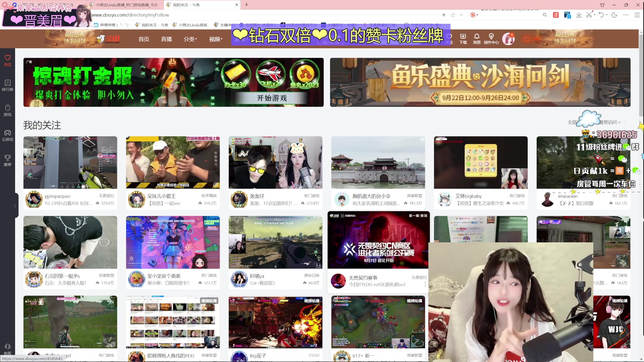Open the 关注 heart icon in sidebar

tap(7, 60)
